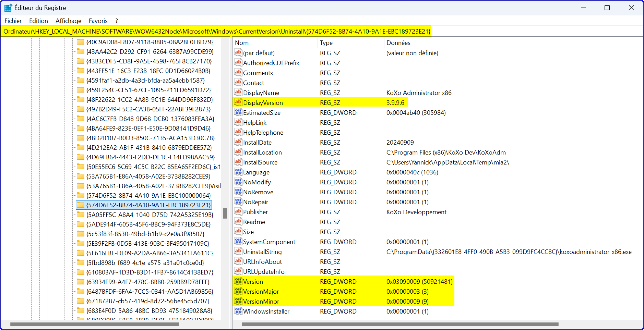The width and height of the screenshot is (644, 330).
Task: Click the string icon beside InstallDate
Action: tap(238, 142)
